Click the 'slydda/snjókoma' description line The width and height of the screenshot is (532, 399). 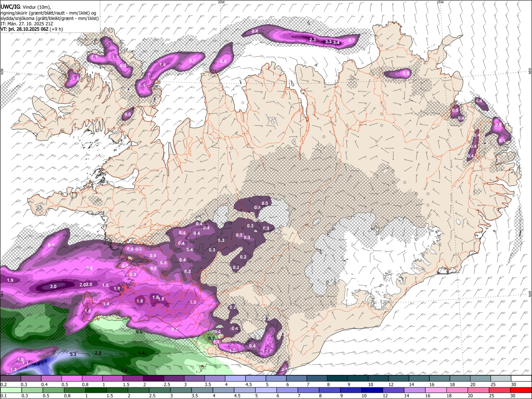pos(49,18)
